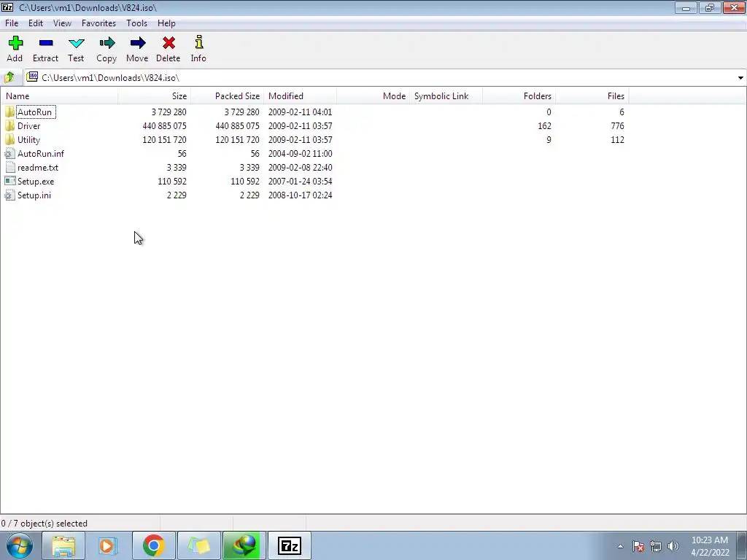Screen dimensions: 747x560
Task: Sort by Folders column header
Action: click(x=519, y=96)
